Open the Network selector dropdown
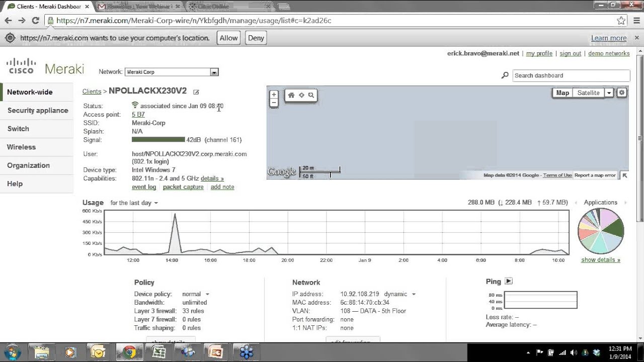 click(x=172, y=72)
